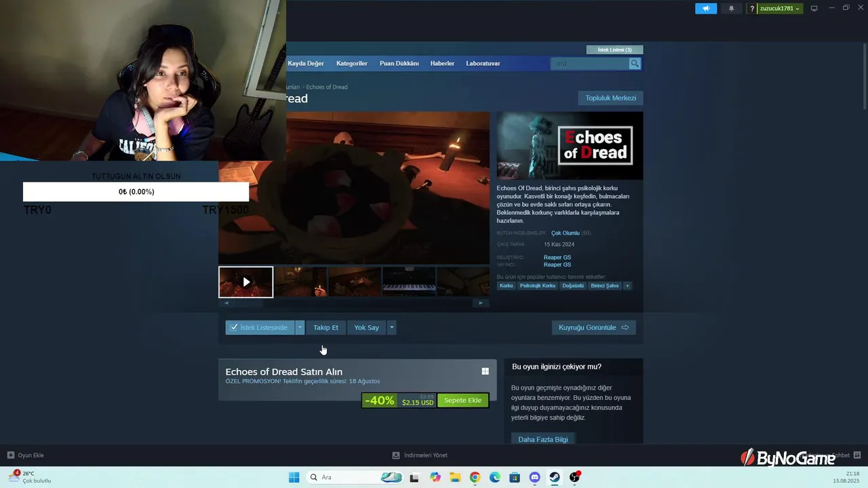The image size is (868, 488).
Task: Play the trailer video thumbnail
Action: click(x=245, y=282)
